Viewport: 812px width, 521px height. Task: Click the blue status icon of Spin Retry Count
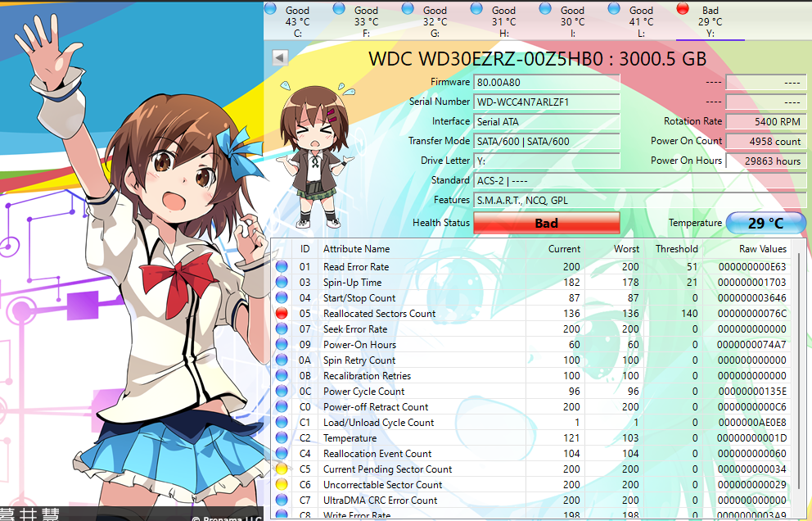pos(282,360)
